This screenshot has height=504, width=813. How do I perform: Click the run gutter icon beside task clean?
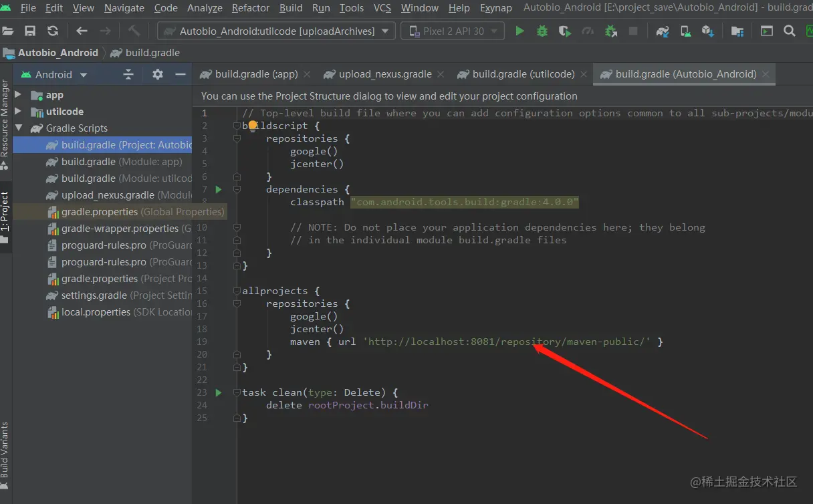pos(218,392)
